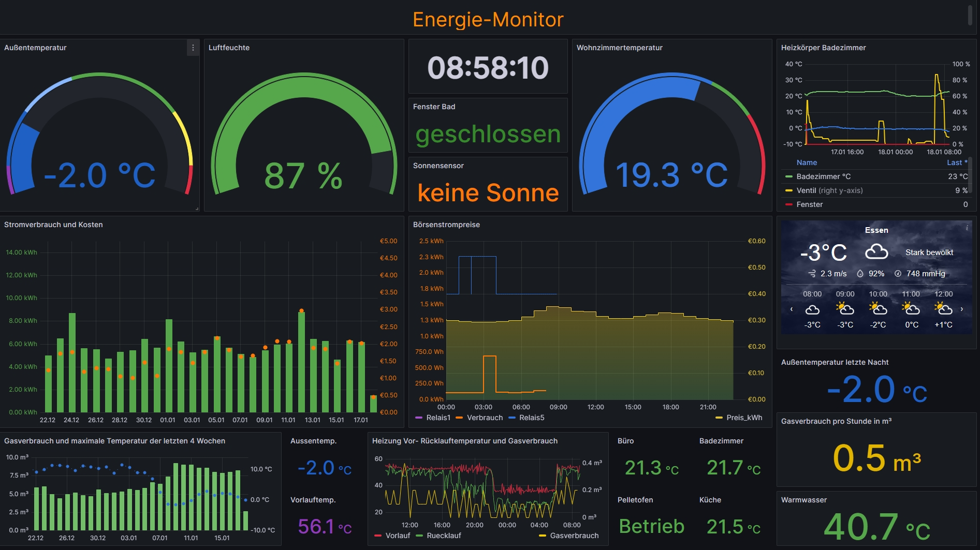Toggle Preis_kWh series in Börsenstrompreise legend
Viewport: 980px width, 550px height.
(744, 418)
